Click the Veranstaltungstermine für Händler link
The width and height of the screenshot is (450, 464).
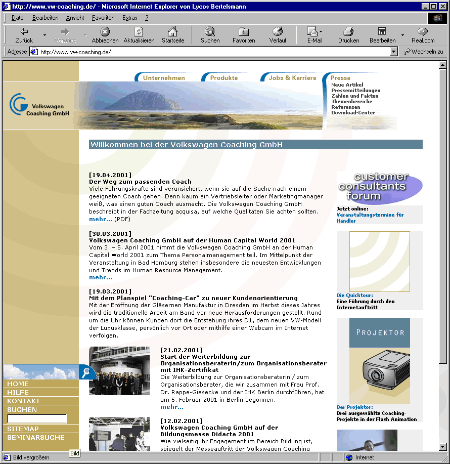370,218
